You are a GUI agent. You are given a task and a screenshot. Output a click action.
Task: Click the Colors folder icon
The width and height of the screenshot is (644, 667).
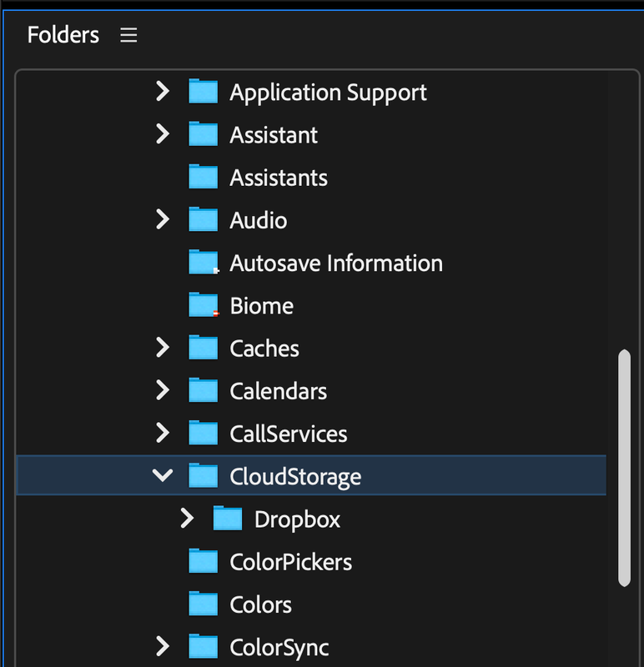[203, 604]
